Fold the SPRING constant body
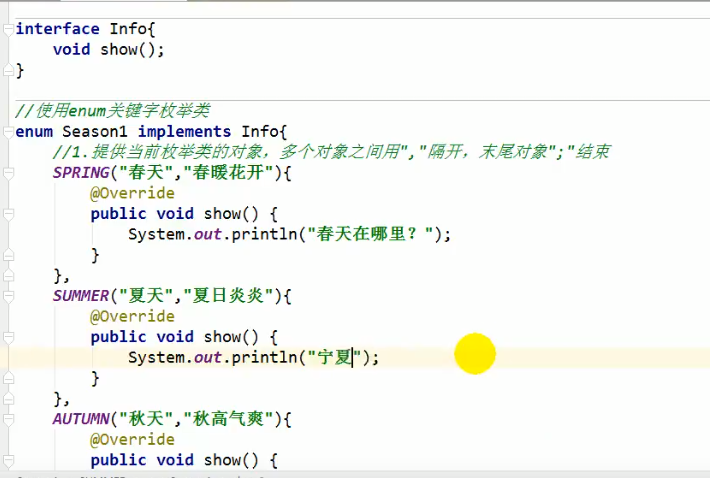The image size is (710, 478). pos(8,173)
